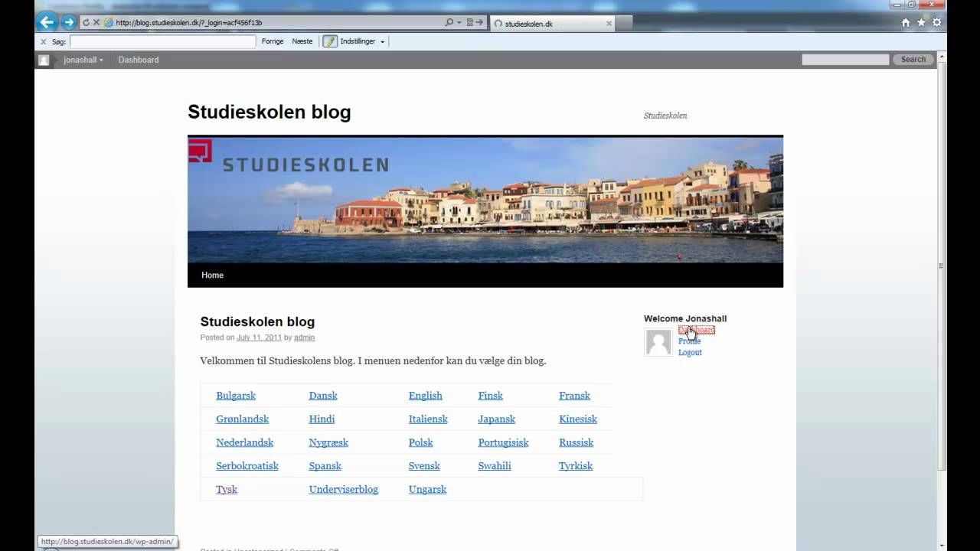The width and height of the screenshot is (980, 551).
Task: Click the Søg find text field
Action: tap(162, 41)
